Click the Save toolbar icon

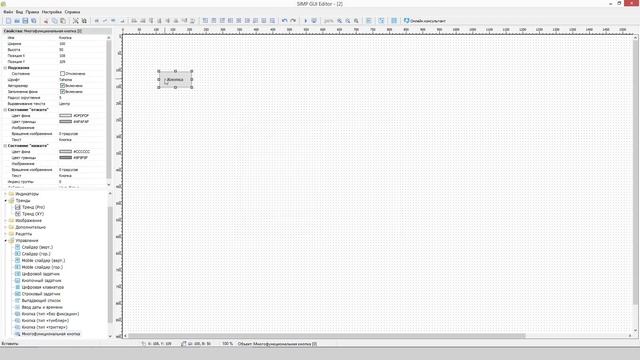click(25, 21)
